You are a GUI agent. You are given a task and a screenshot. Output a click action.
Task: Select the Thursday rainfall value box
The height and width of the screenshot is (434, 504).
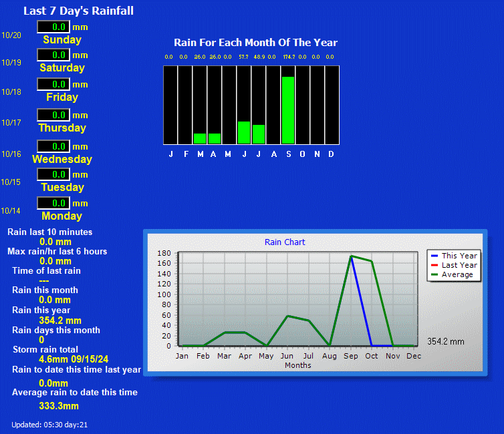53,115
